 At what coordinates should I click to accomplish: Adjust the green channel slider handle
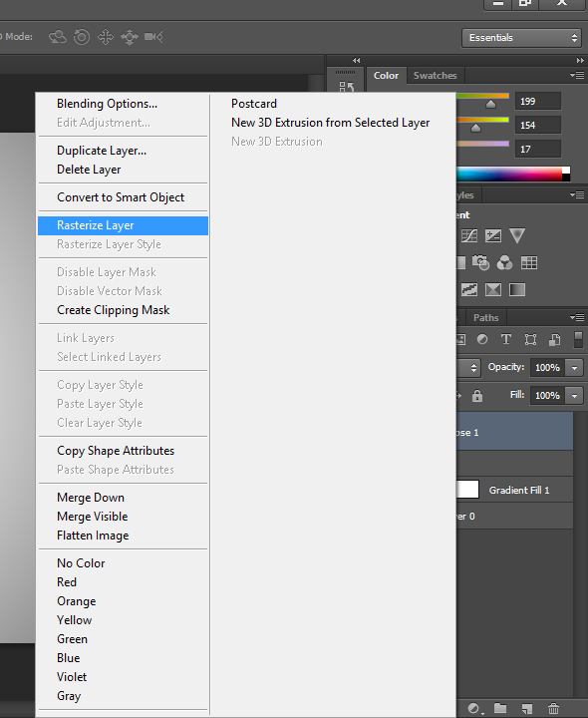coord(476,128)
